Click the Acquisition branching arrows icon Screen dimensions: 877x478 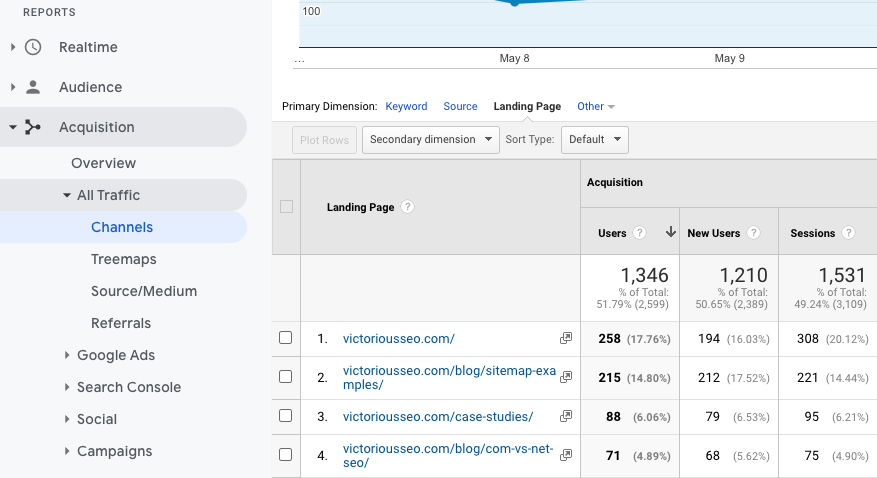point(33,127)
